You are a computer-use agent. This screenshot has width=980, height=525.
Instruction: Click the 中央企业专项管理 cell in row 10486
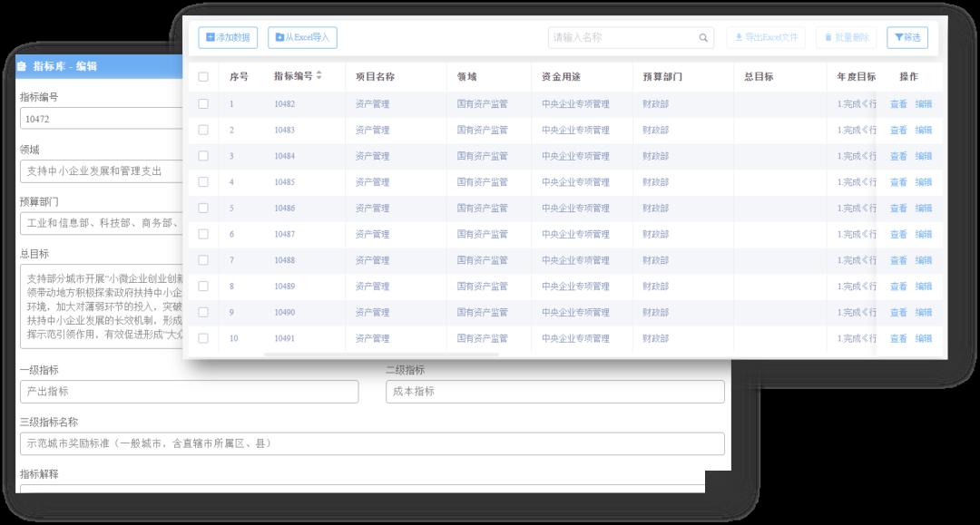[x=575, y=209]
